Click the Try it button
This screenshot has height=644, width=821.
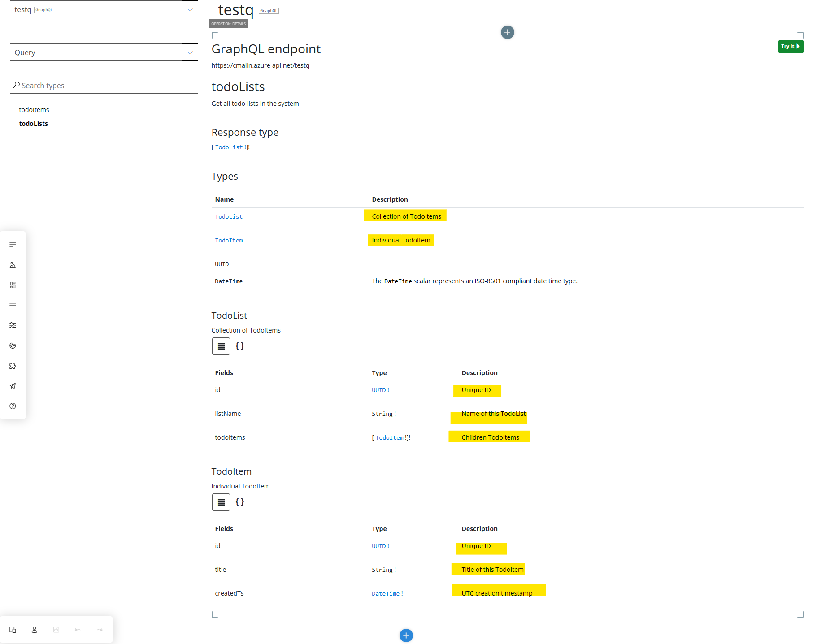(791, 46)
